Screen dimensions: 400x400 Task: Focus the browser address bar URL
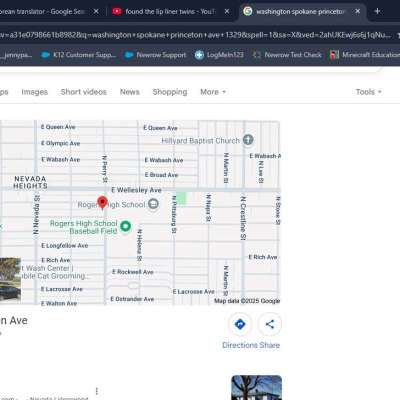196,35
